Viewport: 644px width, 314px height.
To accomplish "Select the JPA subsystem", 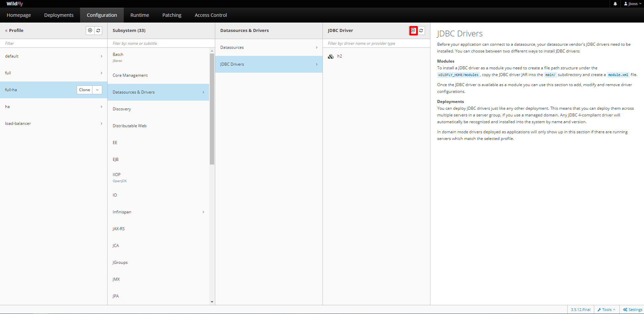I will point(158,296).
